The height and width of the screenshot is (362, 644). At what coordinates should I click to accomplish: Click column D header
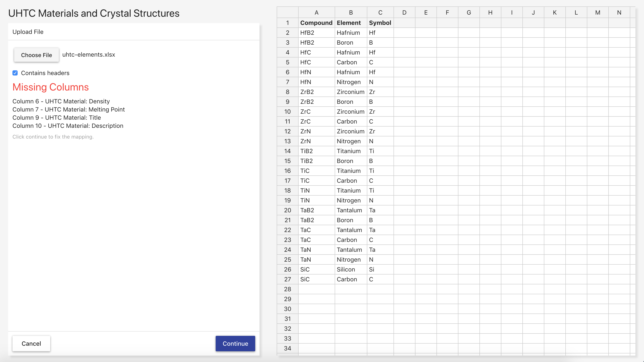click(404, 12)
